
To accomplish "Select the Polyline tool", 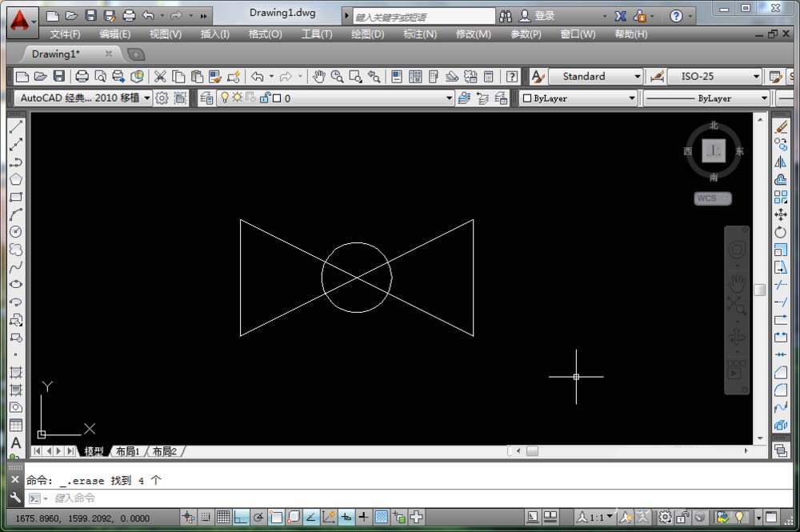I will click(16, 162).
